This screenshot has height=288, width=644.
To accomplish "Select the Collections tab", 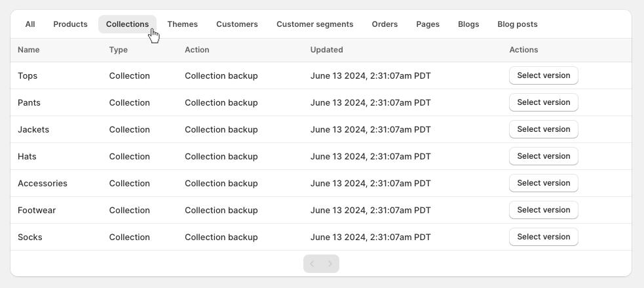I will [127, 24].
